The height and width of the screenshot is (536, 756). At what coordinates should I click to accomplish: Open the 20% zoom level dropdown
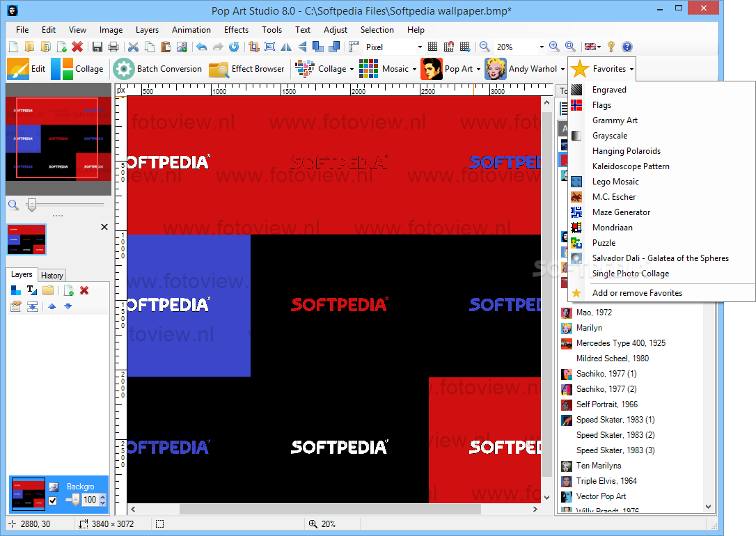click(542, 47)
